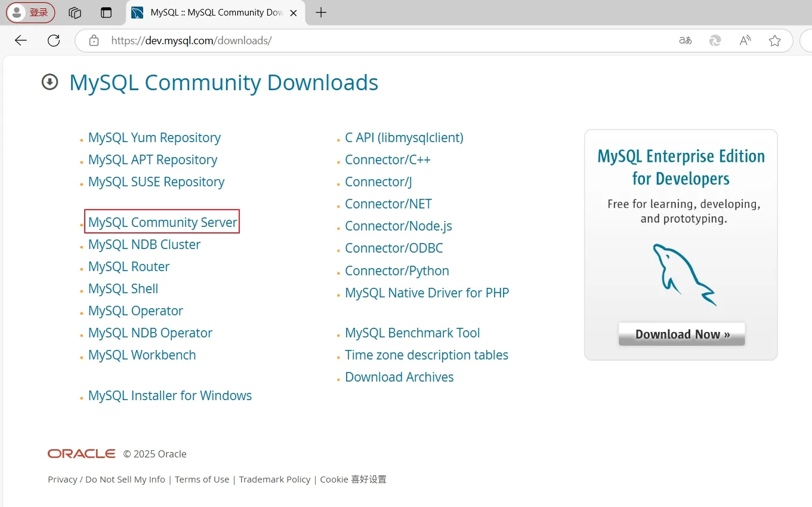The height and width of the screenshot is (507, 812).
Task: Click the MySQL dolphin logo in banner
Action: pos(684,274)
